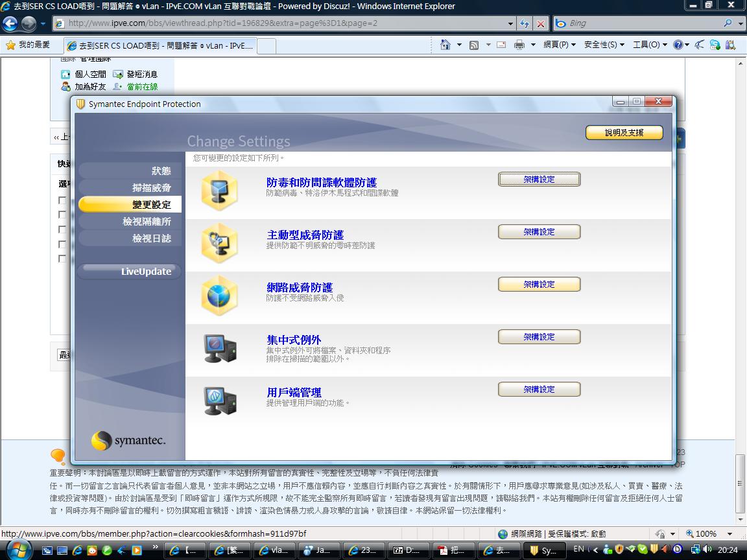Viewport: 747px width, 560px height.
Task: Open the 工具(O) dropdown menu
Action: pos(650,45)
